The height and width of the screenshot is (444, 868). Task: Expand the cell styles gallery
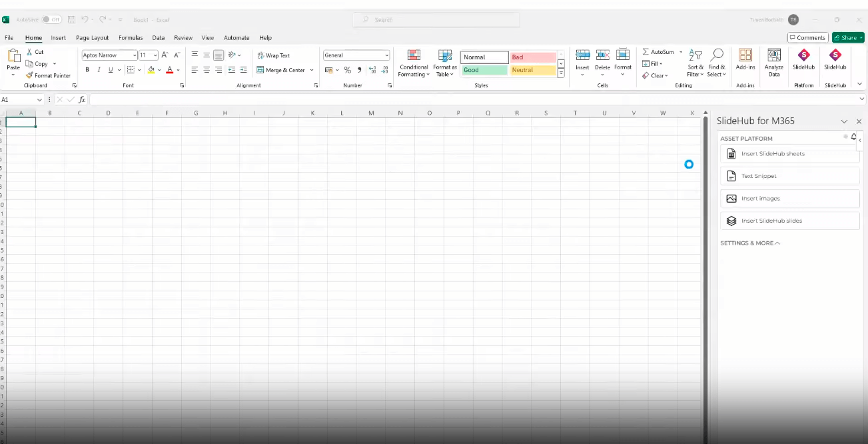click(x=561, y=73)
